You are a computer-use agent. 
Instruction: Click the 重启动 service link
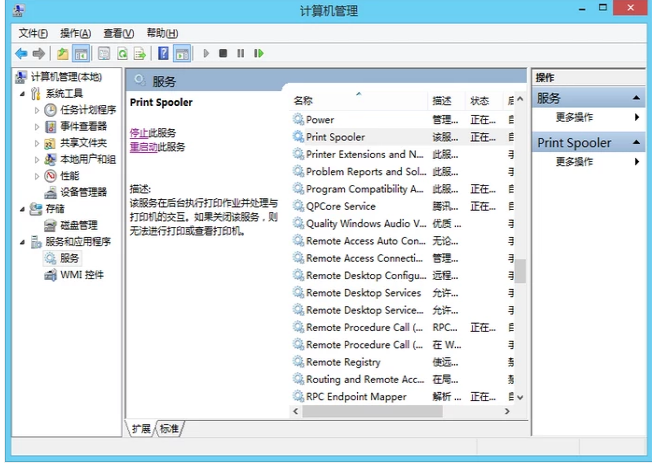[143, 147]
